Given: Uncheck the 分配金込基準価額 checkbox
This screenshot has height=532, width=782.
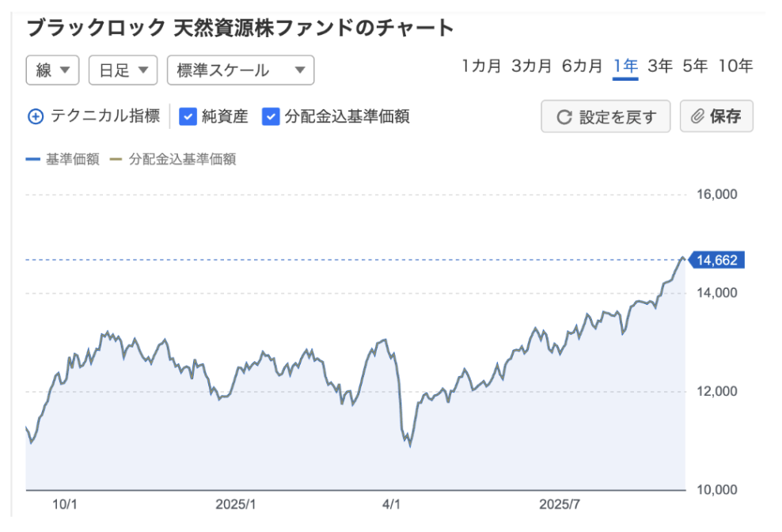Looking at the screenshot, I should tap(271, 117).
